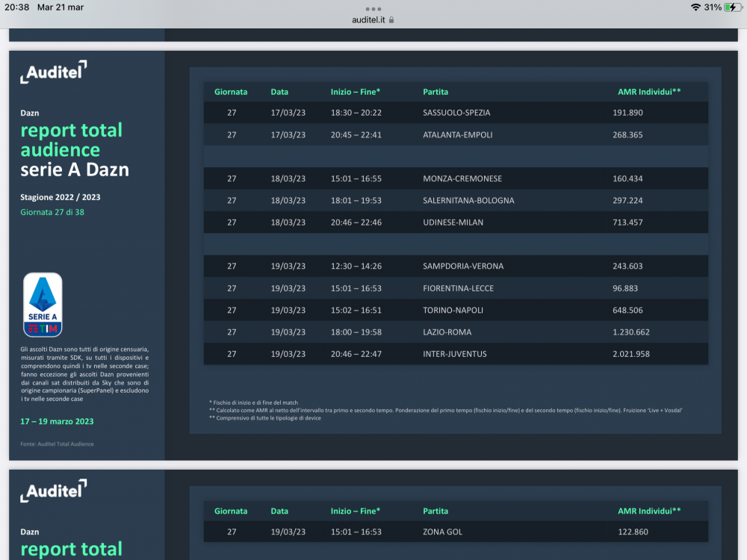Image resolution: width=747 pixels, height=560 pixels.
Task: Tap the Stagione 2022 / 2023 label
Action: point(60,197)
